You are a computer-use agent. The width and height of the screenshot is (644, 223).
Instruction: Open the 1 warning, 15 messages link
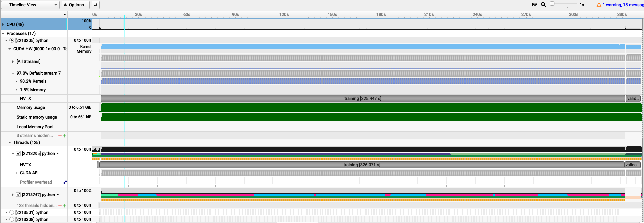pyautogui.click(x=623, y=5)
